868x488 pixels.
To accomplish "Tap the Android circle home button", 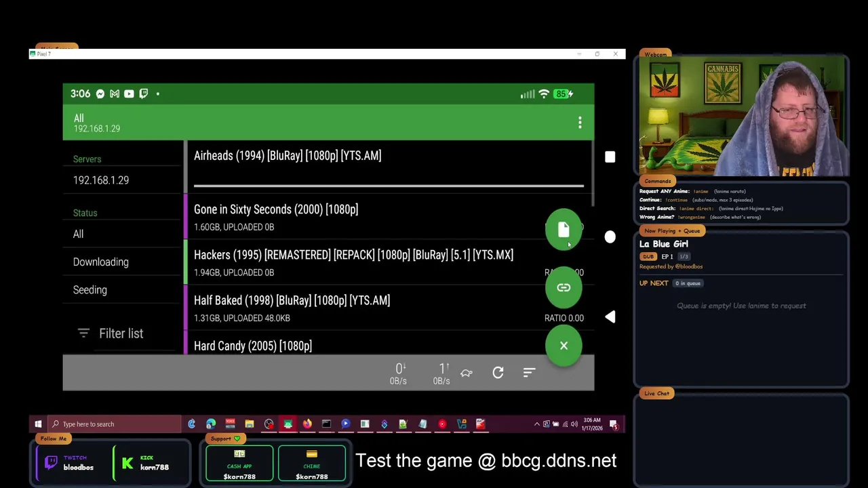I will coord(610,237).
